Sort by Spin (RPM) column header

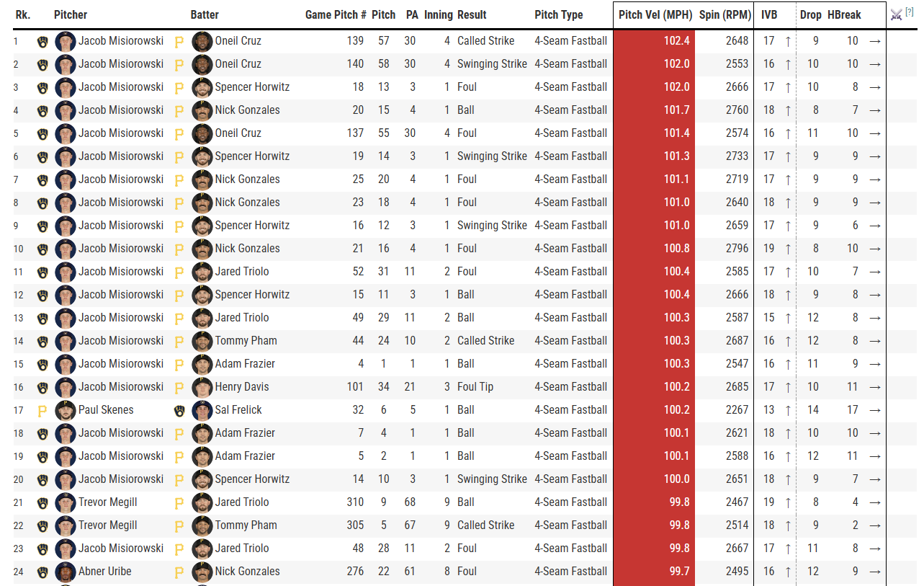725,14
